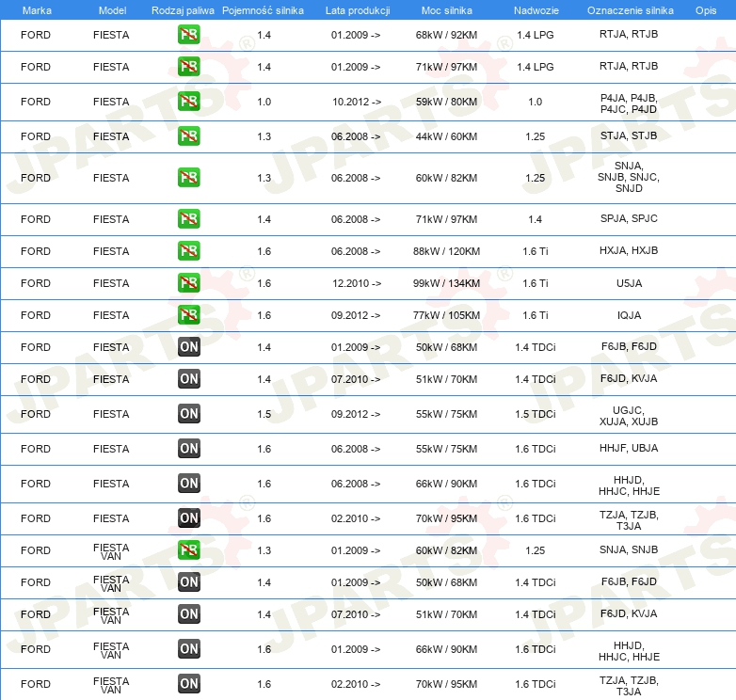Select the HHJF, UBJA engine codes
The image size is (736, 700).
(x=629, y=448)
